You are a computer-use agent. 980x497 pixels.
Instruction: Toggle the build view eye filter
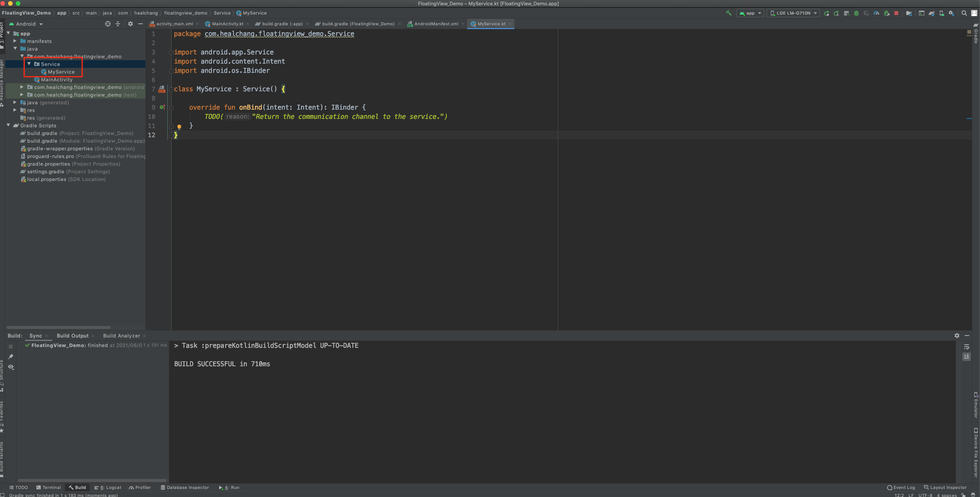11,367
